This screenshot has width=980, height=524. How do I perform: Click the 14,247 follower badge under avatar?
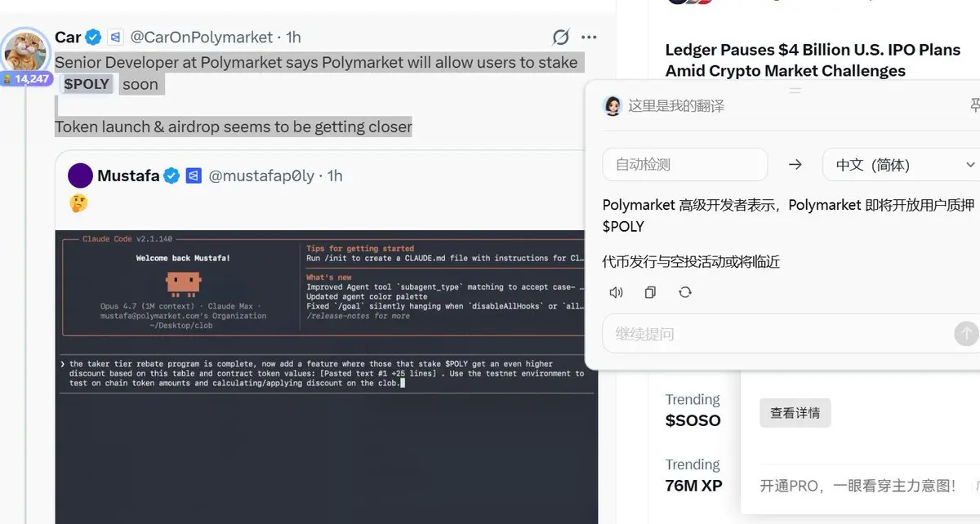point(27,79)
